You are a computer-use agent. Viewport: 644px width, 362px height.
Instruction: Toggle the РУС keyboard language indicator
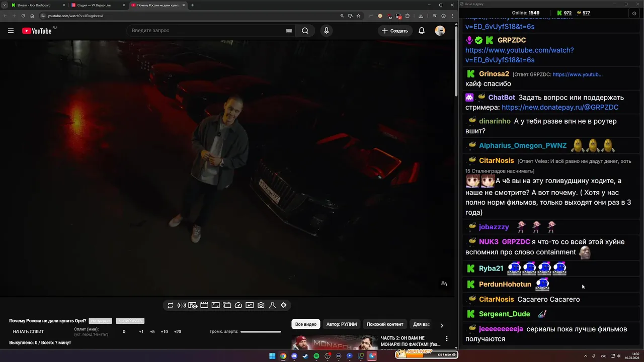point(603,356)
